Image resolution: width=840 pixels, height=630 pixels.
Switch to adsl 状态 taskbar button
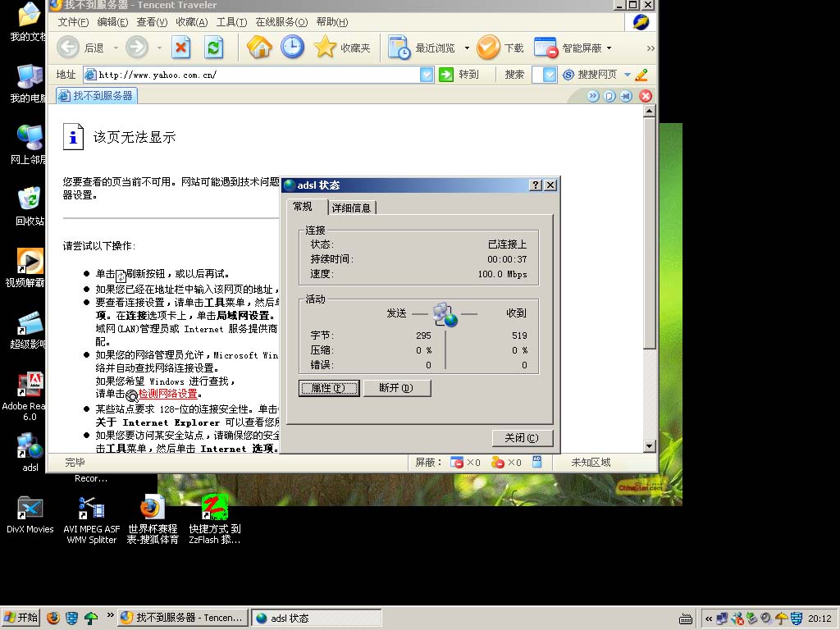[x=317, y=619]
